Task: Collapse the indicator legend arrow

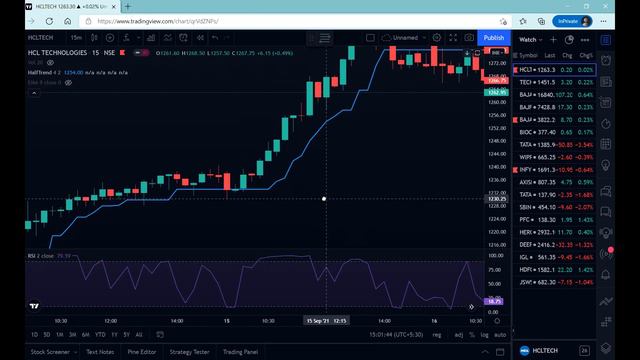Action: click(34, 93)
